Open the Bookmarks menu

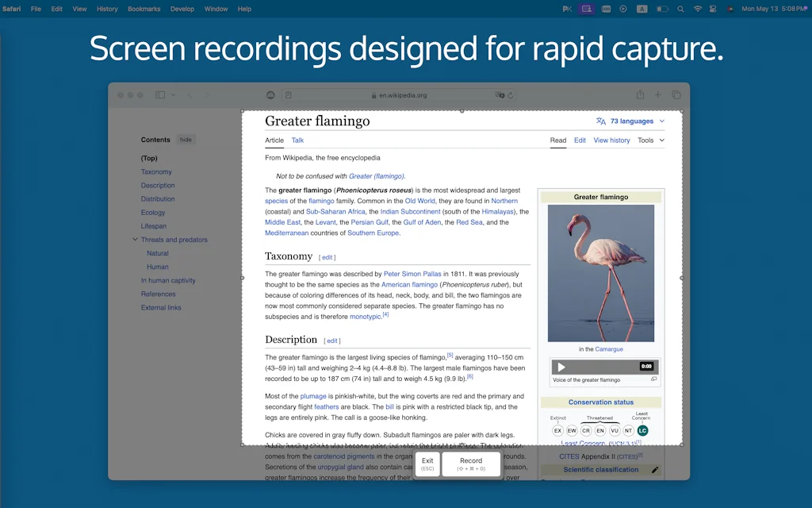pos(144,9)
